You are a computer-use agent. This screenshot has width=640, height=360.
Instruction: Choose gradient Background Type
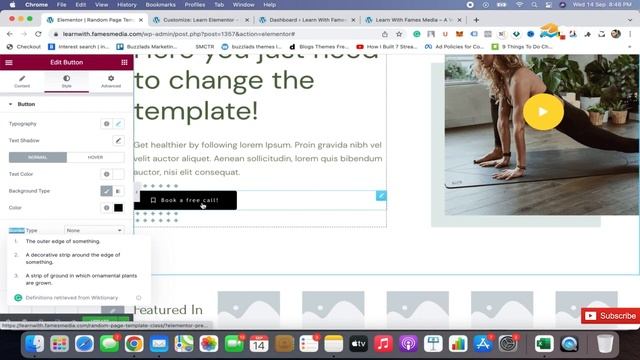click(118, 191)
